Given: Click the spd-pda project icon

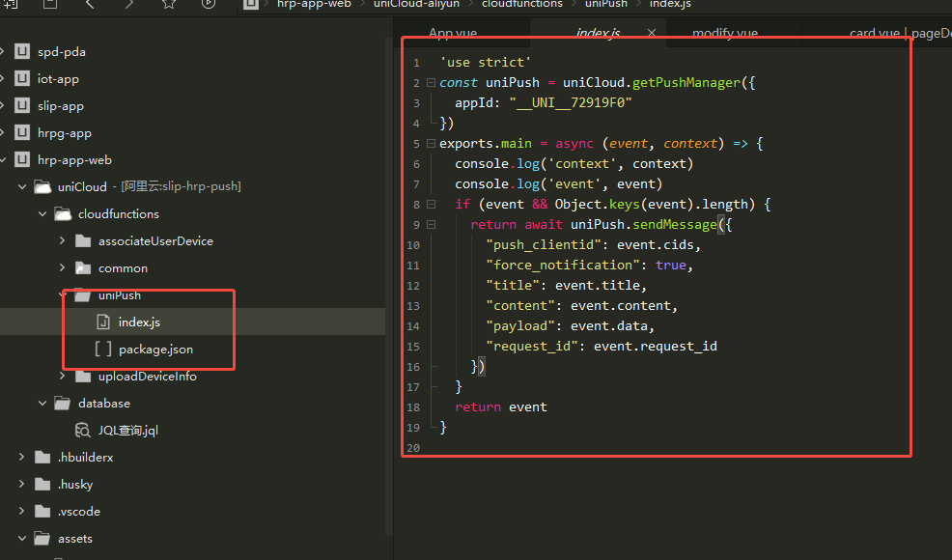Looking at the screenshot, I should (21, 52).
